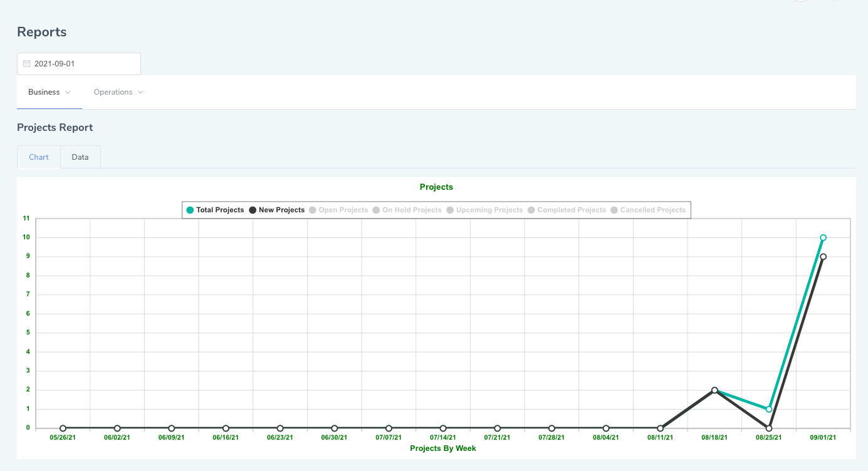The width and height of the screenshot is (868, 471).
Task: Click the data point at 07/21/21
Action: click(497, 428)
